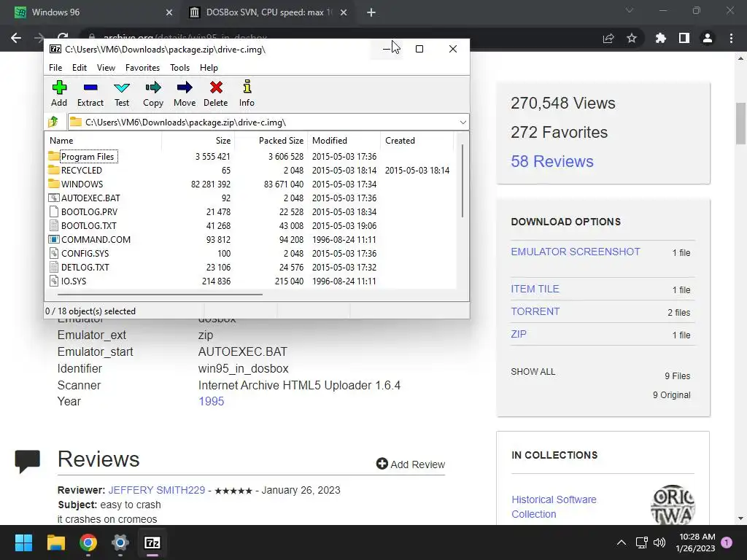Open the 58 Reviews link
Viewport: 747px width, 560px height.
(x=552, y=161)
